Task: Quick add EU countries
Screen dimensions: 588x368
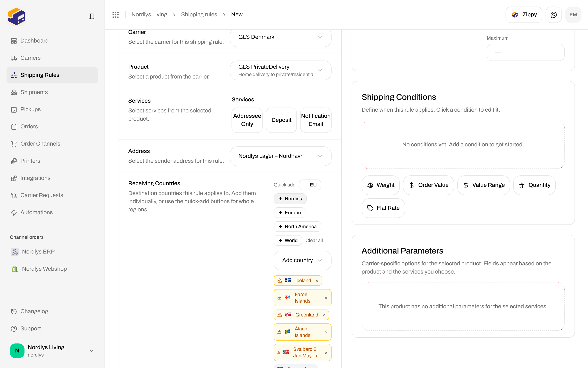Action: [x=310, y=185]
